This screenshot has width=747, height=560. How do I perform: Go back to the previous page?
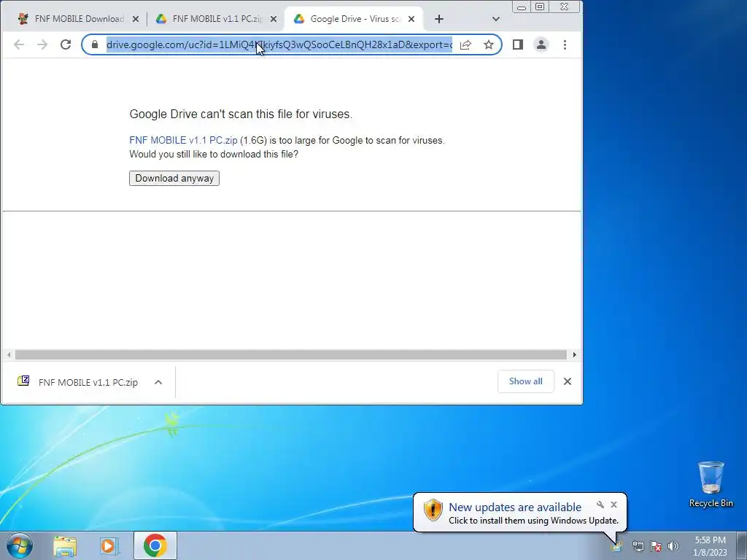click(x=19, y=44)
